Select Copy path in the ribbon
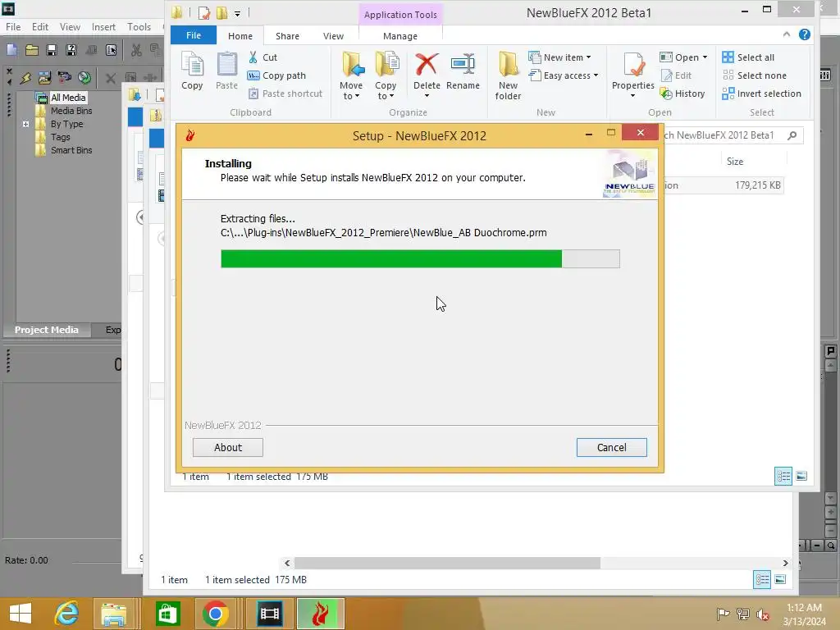Screen dimensions: 840x630 point(276,75)
